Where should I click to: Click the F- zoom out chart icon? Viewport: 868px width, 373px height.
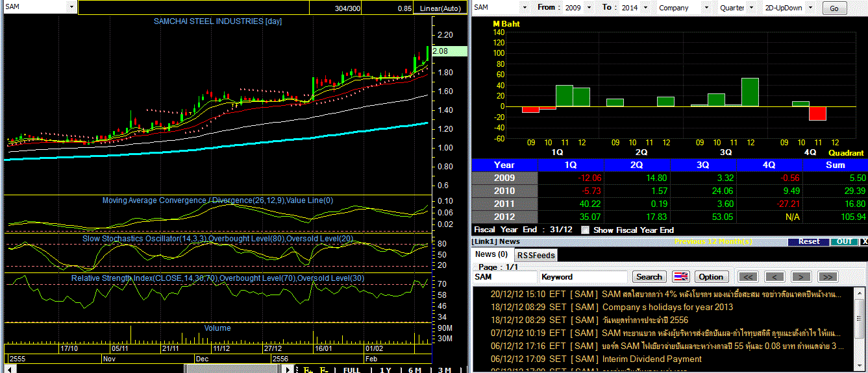(323, 369)
